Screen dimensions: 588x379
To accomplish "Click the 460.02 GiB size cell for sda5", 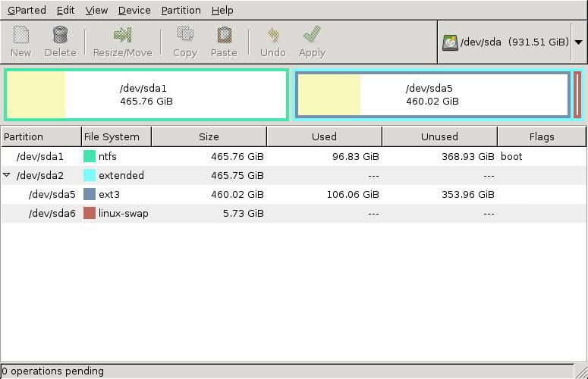I will coord(237,194).
